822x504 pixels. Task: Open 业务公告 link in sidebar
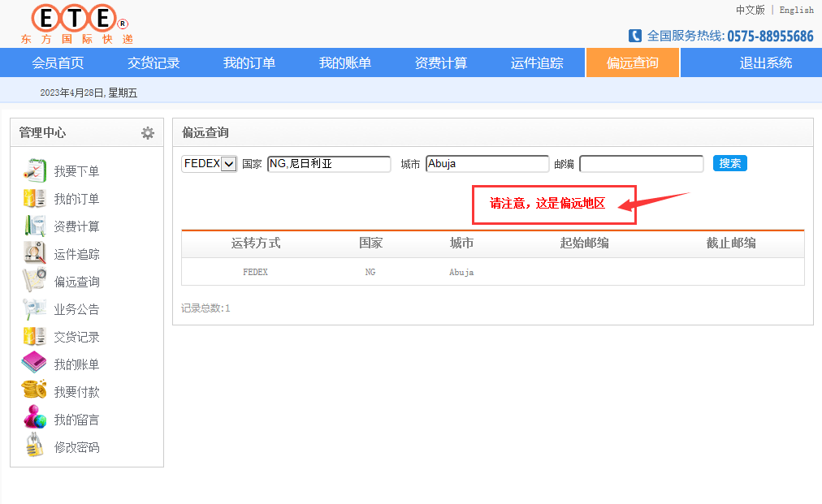pos(76,310)
